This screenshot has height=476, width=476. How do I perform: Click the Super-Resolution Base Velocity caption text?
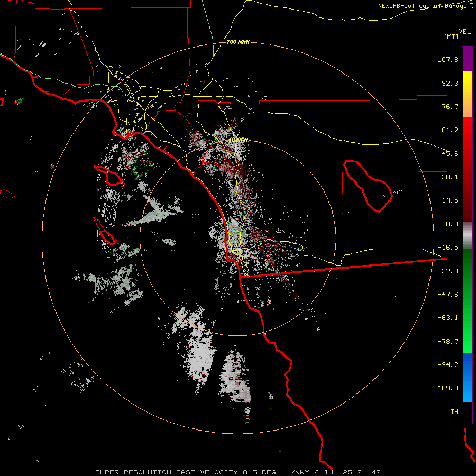click(x=237, y=472)
